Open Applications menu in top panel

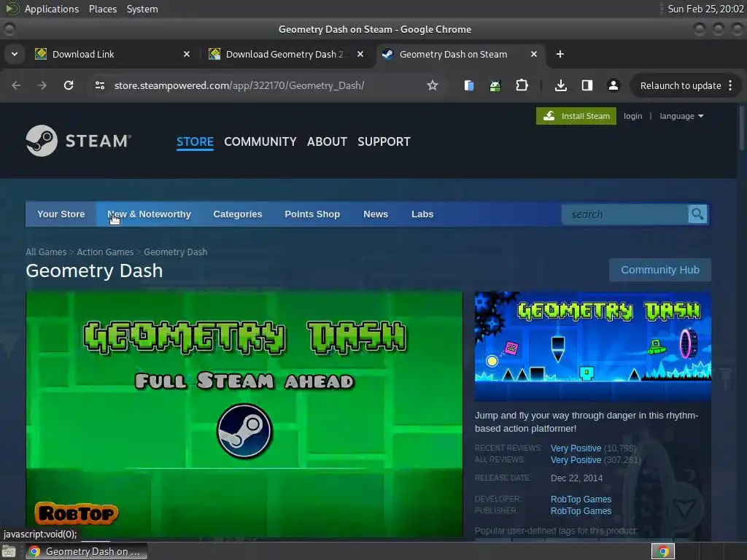52,9
